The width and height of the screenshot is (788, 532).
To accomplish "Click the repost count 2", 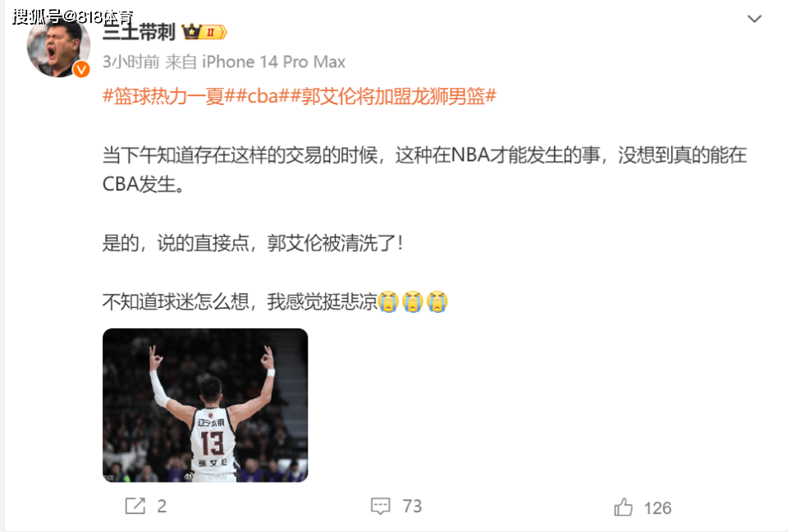I will [162, 507].
